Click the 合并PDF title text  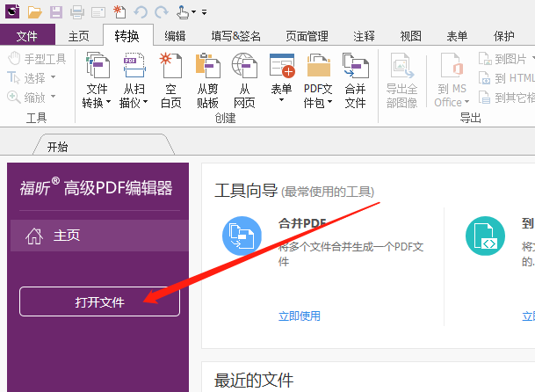click(302, 223)
